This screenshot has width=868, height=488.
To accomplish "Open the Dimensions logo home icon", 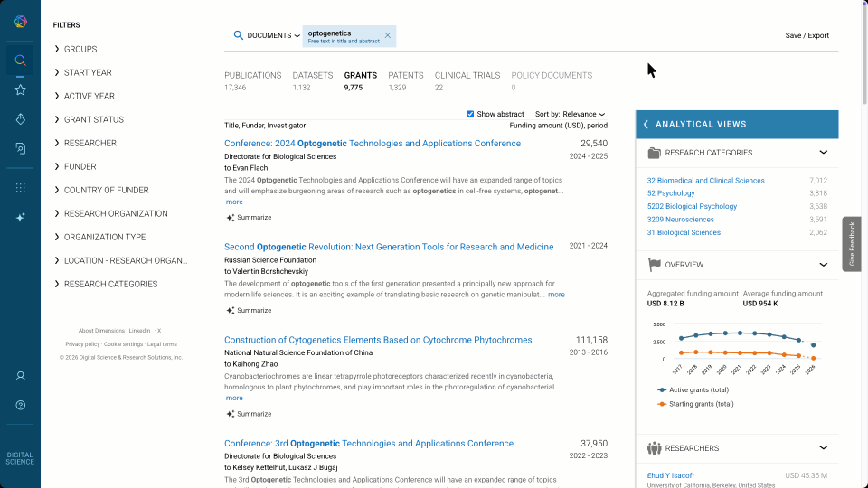I will click(20, 22).
